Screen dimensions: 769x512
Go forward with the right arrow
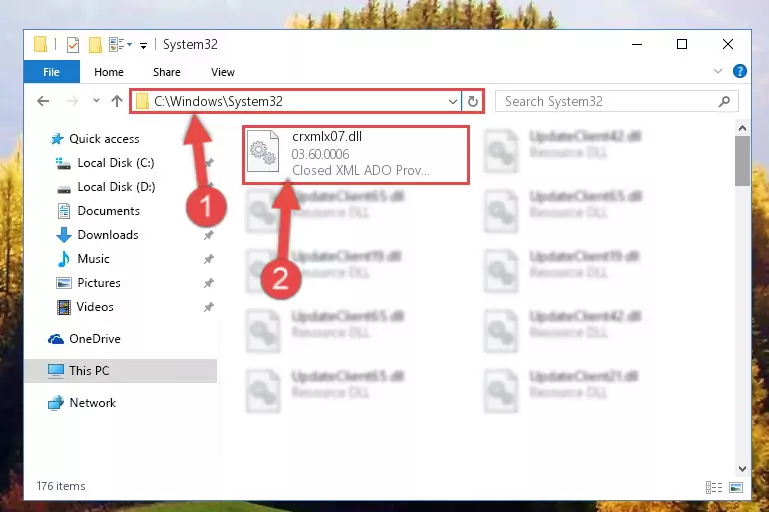pyautogui.click(x=72, y=101)
